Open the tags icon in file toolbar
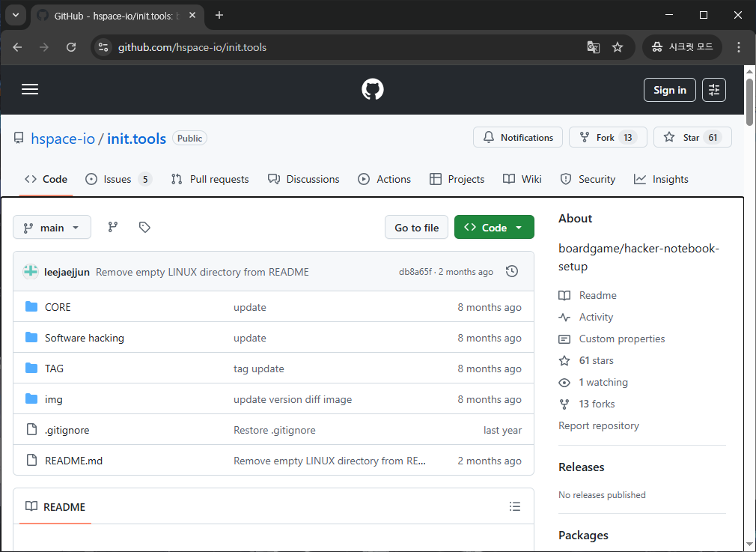This screenshot has width=756, height=552. point(145,227)
